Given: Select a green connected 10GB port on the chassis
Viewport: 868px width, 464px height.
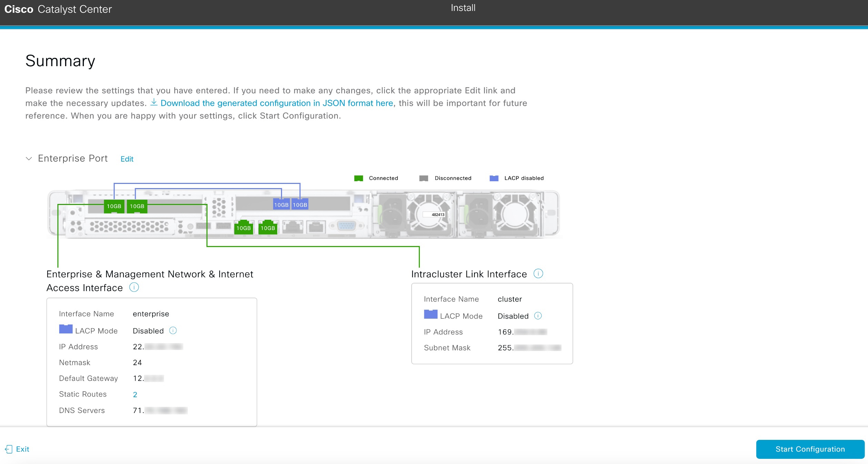Looking at the screenshot, I should [114, 206].
